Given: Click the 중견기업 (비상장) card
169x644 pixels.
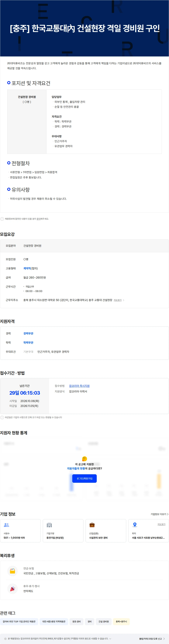Looking at the screenshot, I should tap(63, 531).
